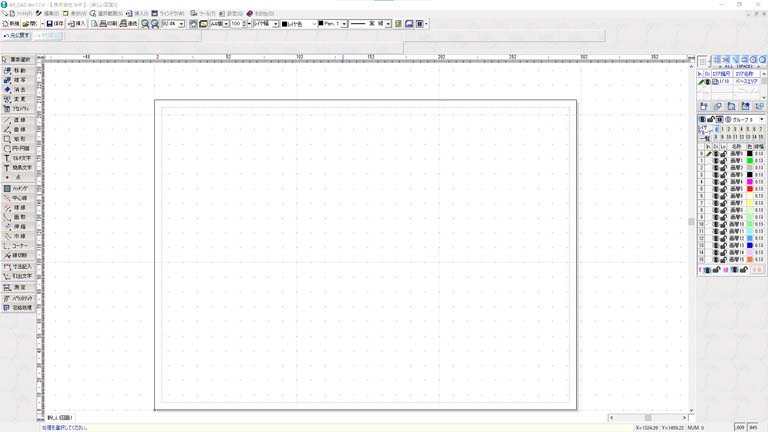Click the green color swatch of 画層1
The width and height of the screenshot is (768, 432).
point(749,161)
